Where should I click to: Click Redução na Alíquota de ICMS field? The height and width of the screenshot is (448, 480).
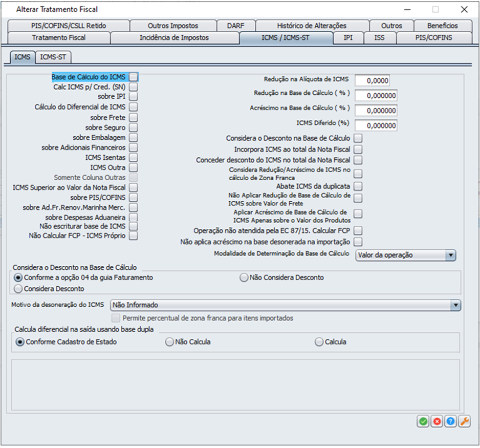tap(372, 80)
